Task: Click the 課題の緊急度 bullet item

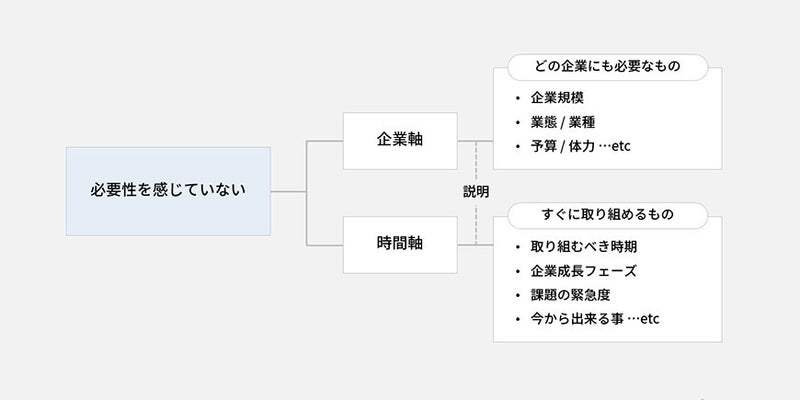Action: pos(570,295)
